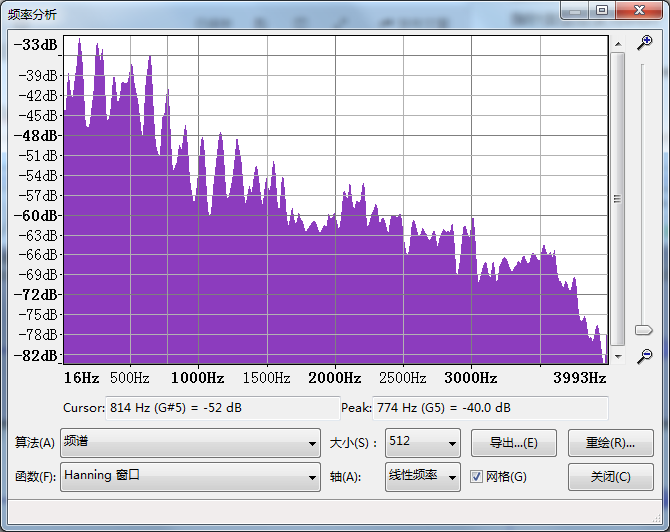The width and height of the screenshot is (670, 532).
Task: Click the zoom in magnifier icon
Action: pos(644,43)
